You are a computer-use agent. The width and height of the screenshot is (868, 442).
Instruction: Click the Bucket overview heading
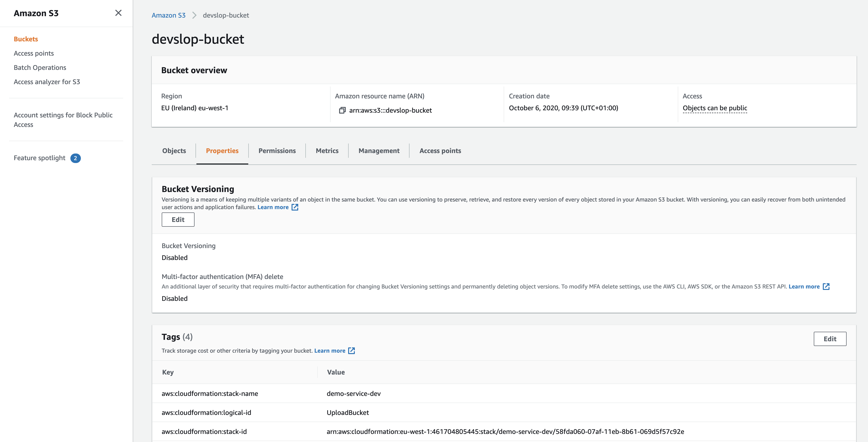[194, 70]
